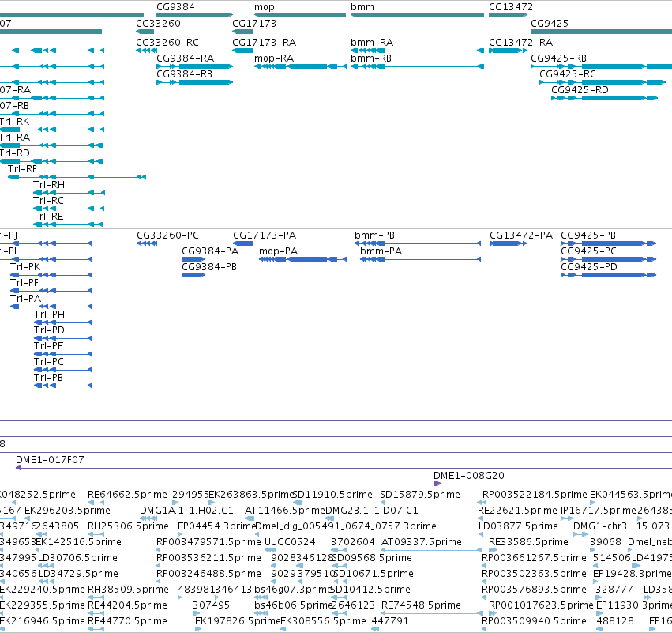
Task: Click protein label CG13472-PA
Action: (x=521, y=235)
